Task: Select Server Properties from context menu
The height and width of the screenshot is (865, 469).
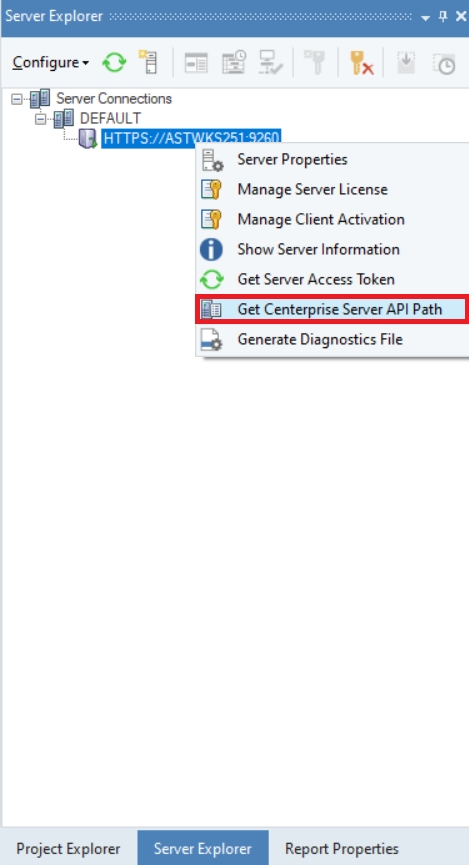Action: tap(332, 160)
